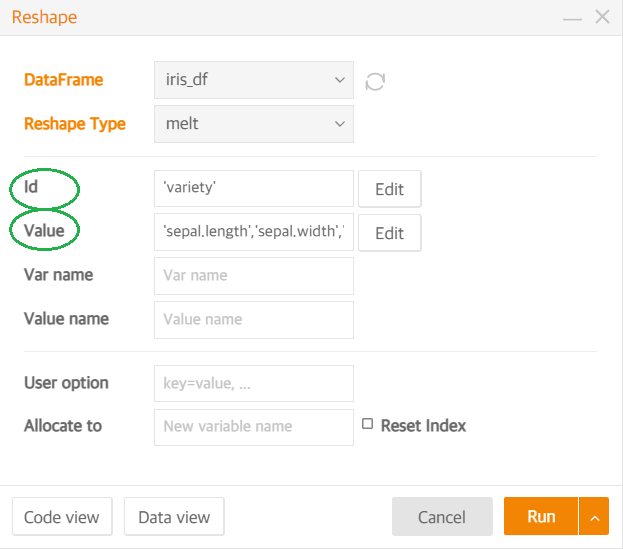Minimize the Reshape dialog
The height and width of the screenshot is (549, 623).
pos(572,18)
